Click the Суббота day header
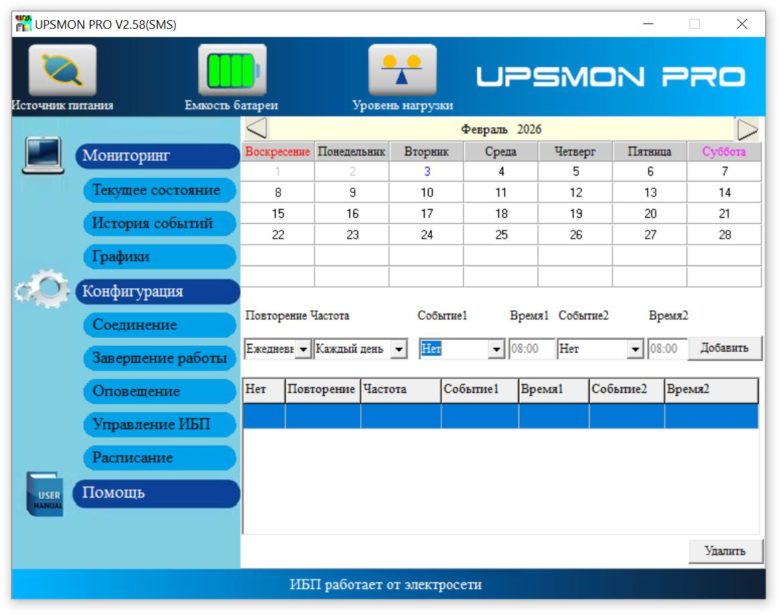 [x=724, y=152]
